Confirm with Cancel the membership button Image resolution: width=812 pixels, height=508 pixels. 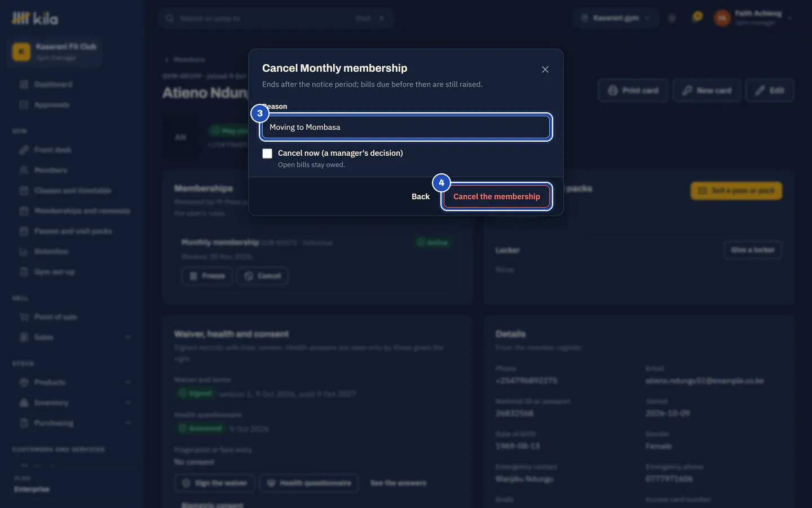496,196
